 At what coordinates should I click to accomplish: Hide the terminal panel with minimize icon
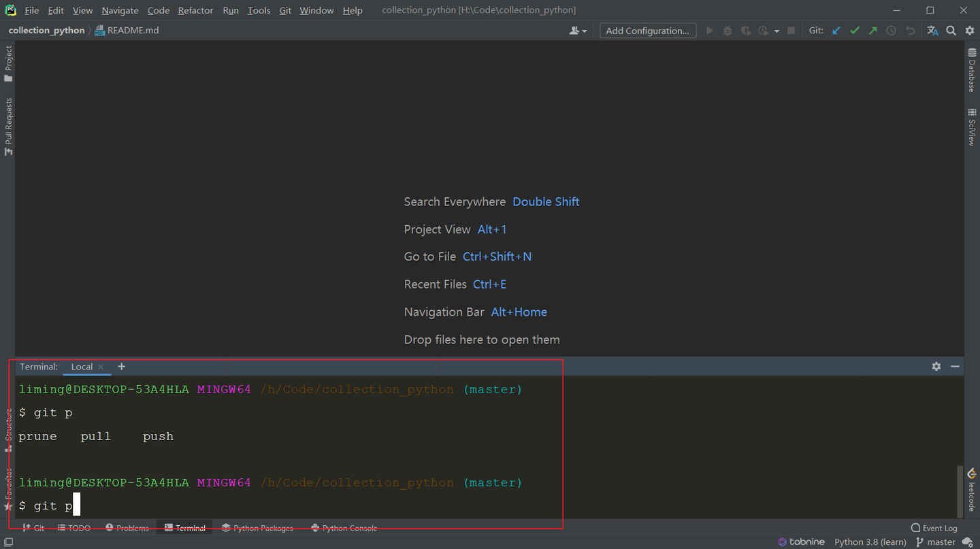[955, 367]
